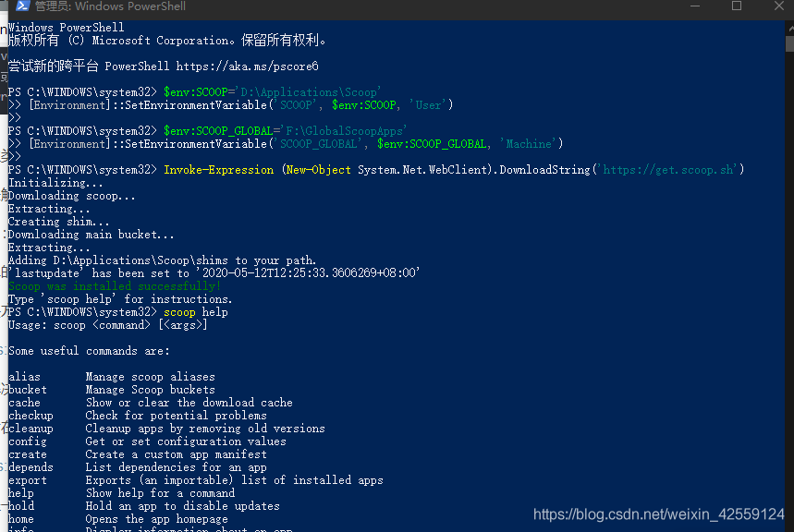Click the 'alias' command entry
The height and width of the screenshot is (532, 794).
pyautogui.click(x=24, y=377)
